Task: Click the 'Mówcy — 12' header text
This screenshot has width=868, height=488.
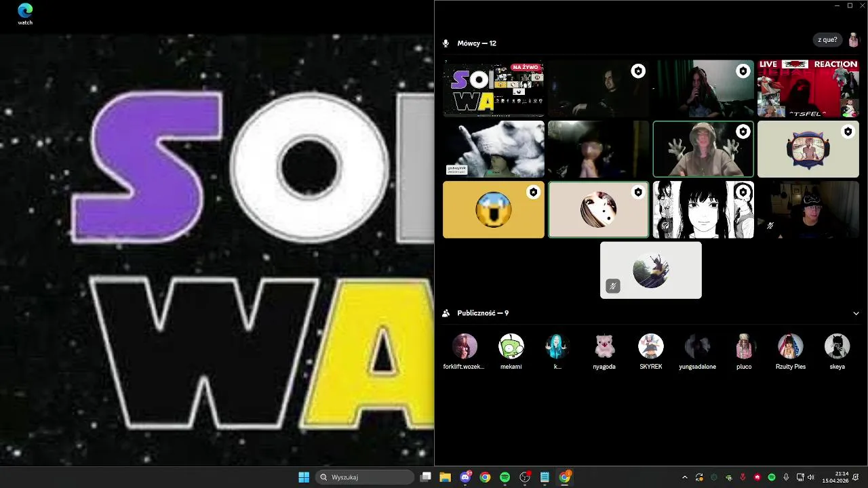Action: coord(477,43)
